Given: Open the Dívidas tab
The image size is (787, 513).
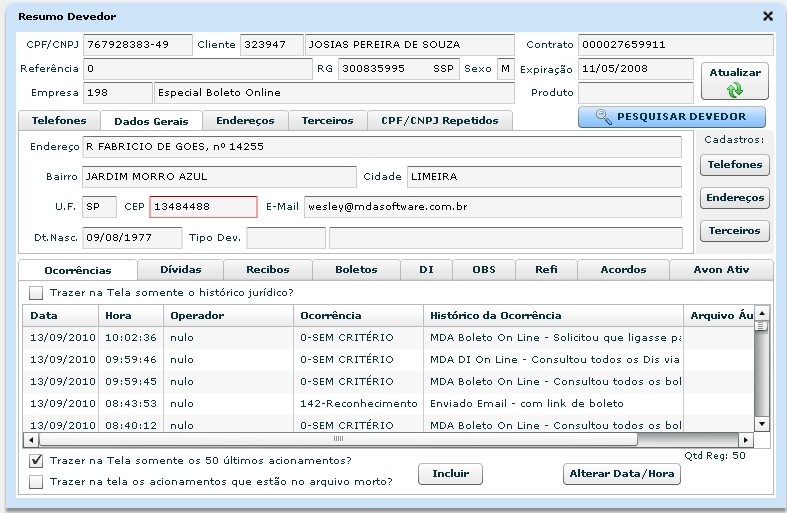Looking at the screenshot, I should 181,270.
